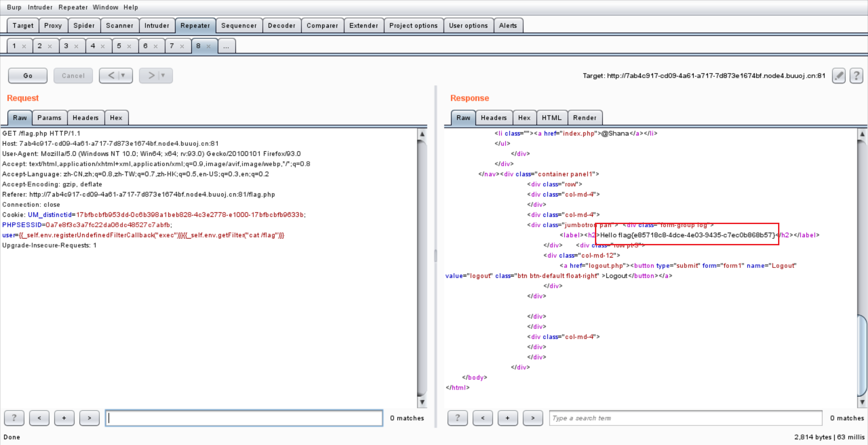Open the help icon beside target
This screenshot has height=445, width=868.
click(856, 76)
